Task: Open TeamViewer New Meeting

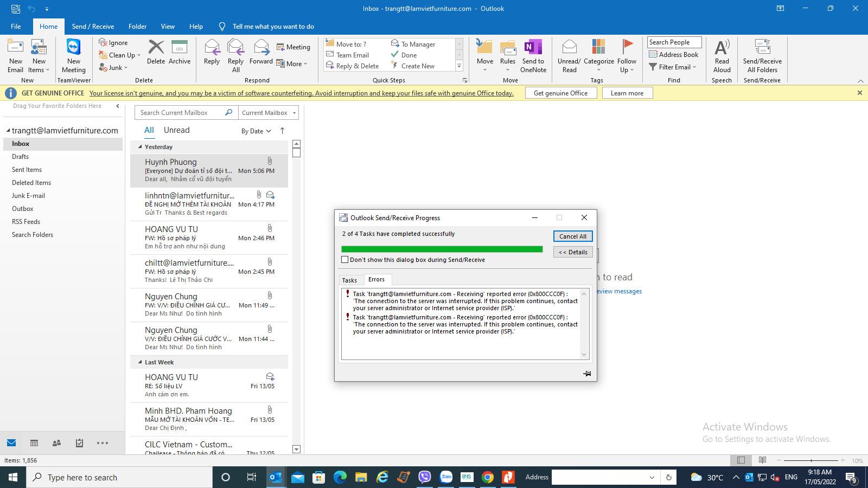Action: point(73,56)
